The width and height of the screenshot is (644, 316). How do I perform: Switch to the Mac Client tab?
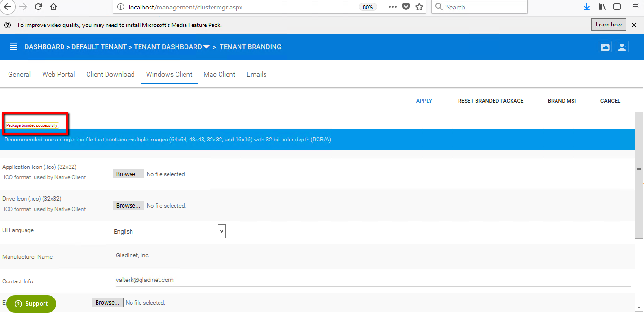pyautogui.click(x=219, y=74)
